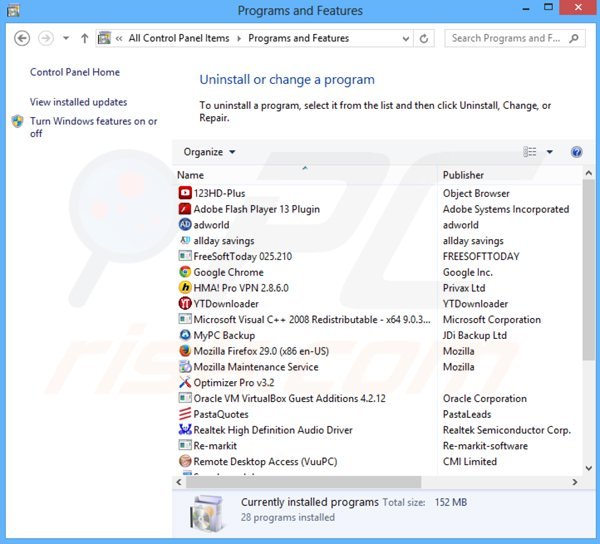Click the Mozilla Maintenance Service icon
The width and height of the screenshot is (600, 544).
click(185, 366)
